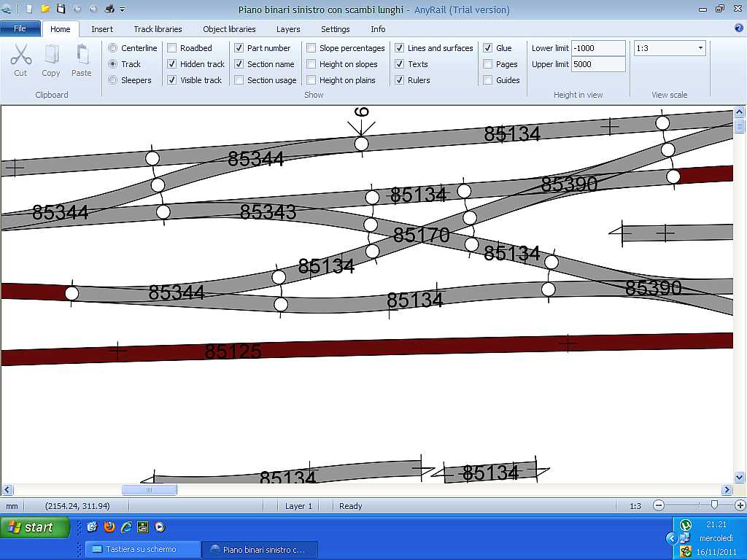Switch to the Track libraries tab
Viewport: 747px width, 560px height.
[158, 29]
